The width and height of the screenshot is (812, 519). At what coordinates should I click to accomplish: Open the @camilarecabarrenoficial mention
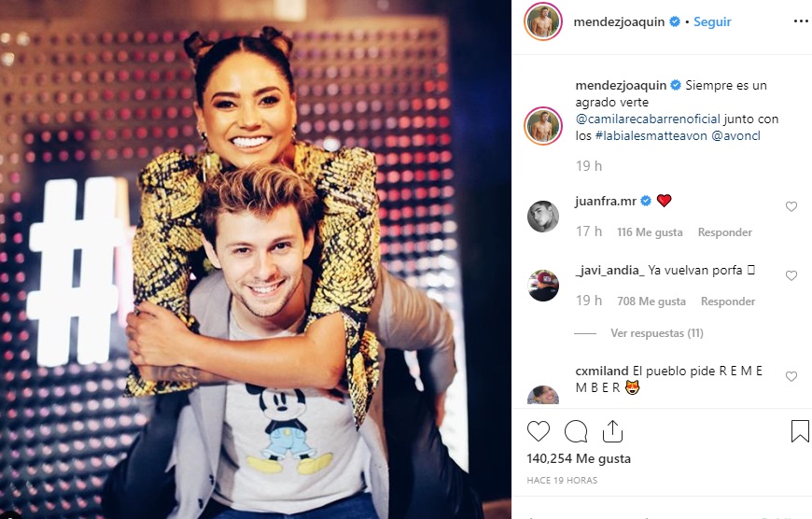(648, 119)
